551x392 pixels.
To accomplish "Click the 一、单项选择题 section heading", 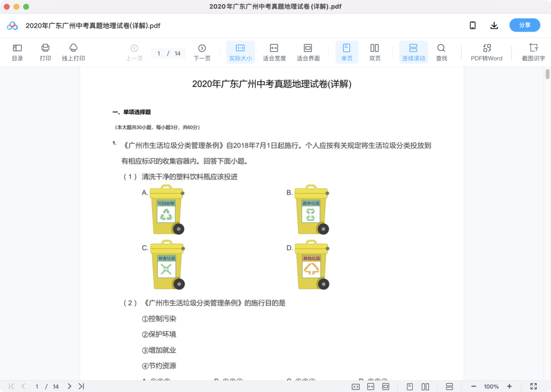I will click(132, 112).
